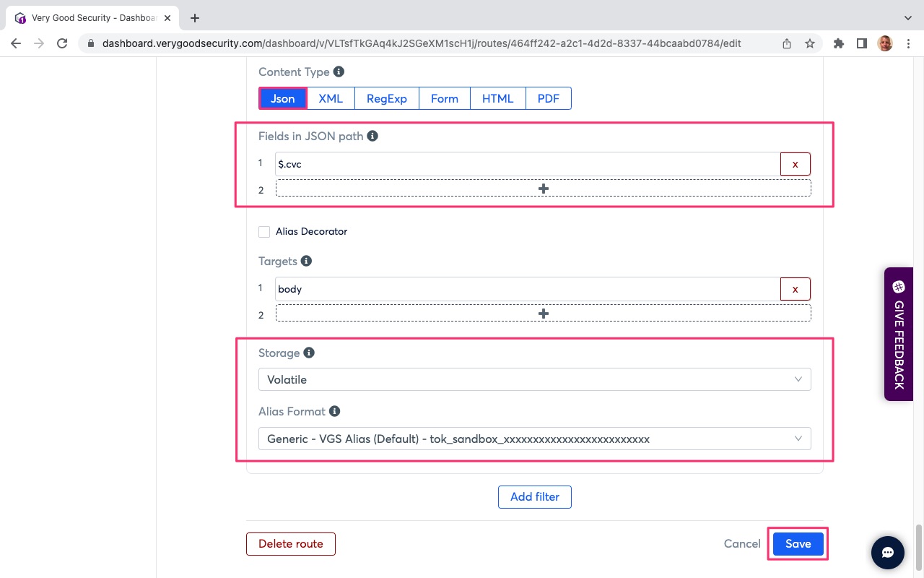Viewport: 924px width, 578px height.
Task: Open a new browser tab
Action: pyautogui.click(x=194, y=18)
